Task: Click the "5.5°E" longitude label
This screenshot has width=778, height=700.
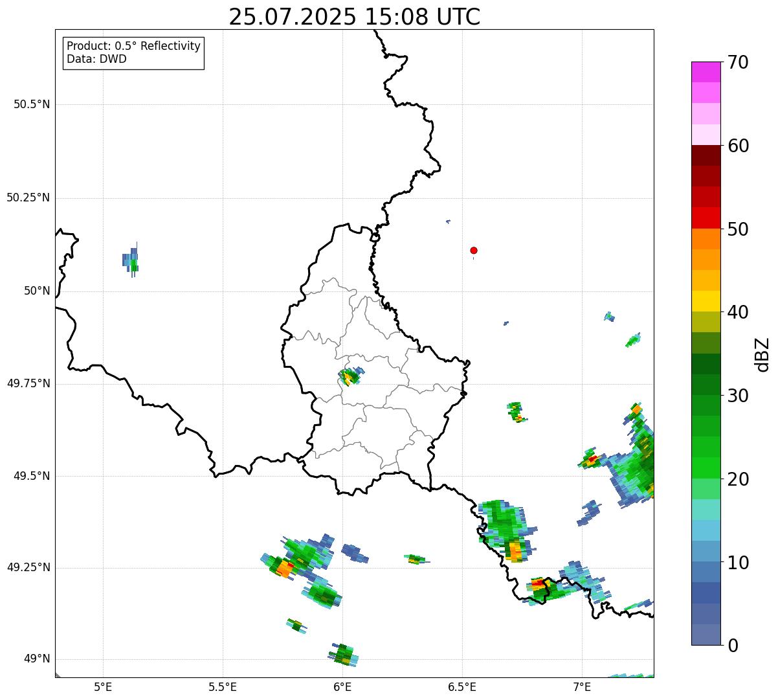Action: [223, 687]
